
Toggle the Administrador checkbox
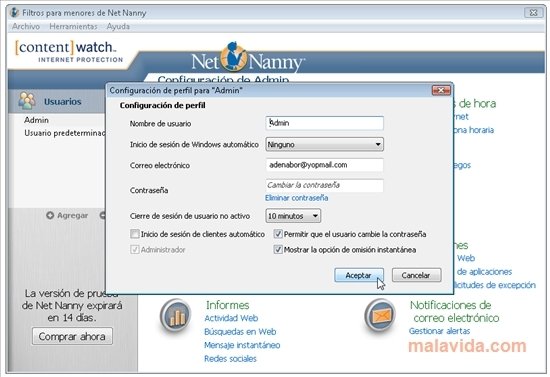click(x=135, y=250)
